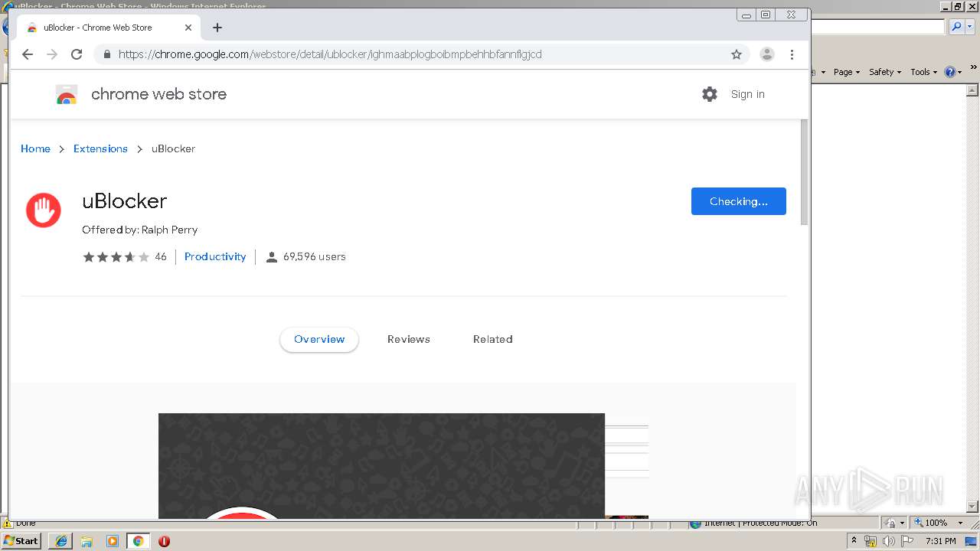Bookmark this page with the star icon

click(x=737, y=54)
